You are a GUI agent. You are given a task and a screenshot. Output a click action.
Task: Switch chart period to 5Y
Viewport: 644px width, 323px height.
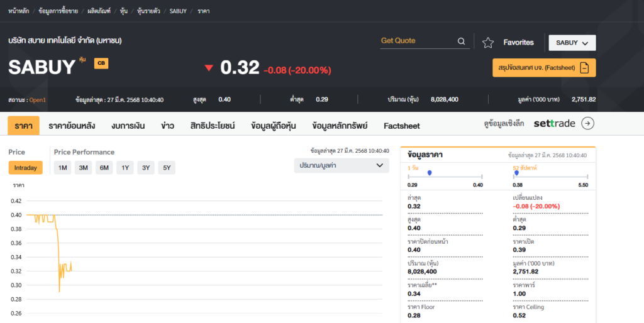167,168
